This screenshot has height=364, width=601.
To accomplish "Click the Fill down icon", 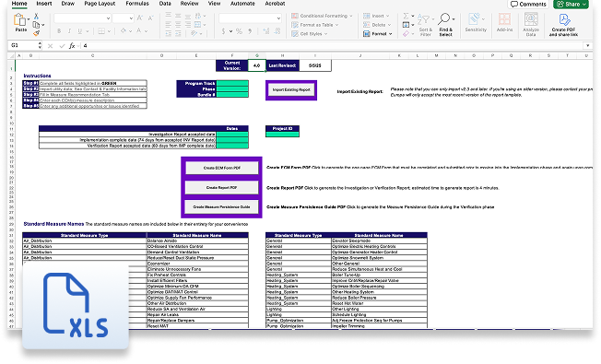I will click(406, 25).
